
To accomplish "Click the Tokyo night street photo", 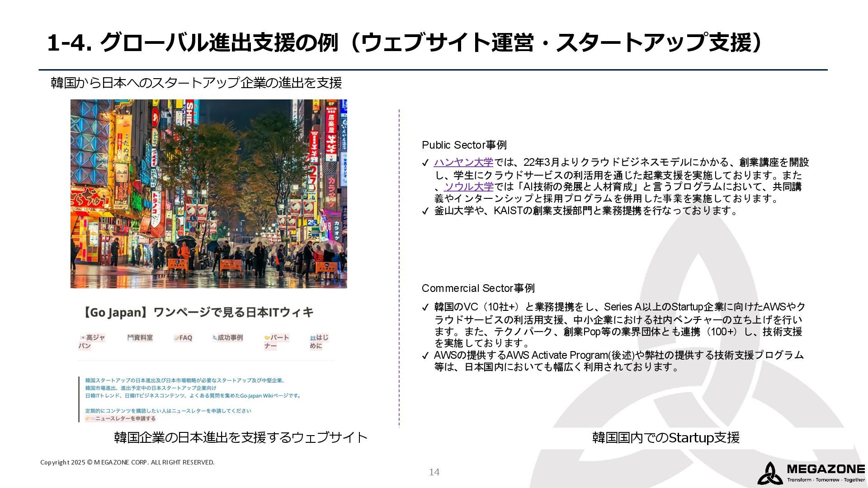I will (208, 193).
